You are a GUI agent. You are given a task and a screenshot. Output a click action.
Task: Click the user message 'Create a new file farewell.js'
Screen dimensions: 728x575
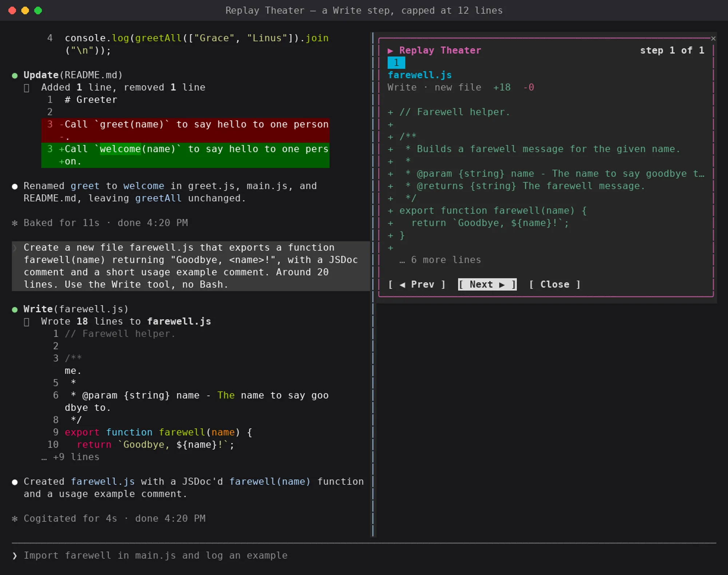click(x=191, y=266)
